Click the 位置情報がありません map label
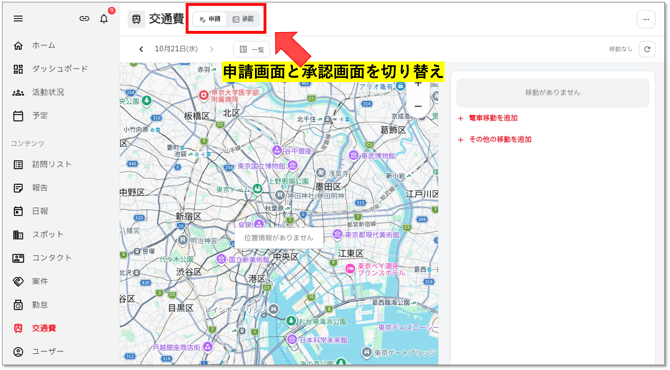 279,238
